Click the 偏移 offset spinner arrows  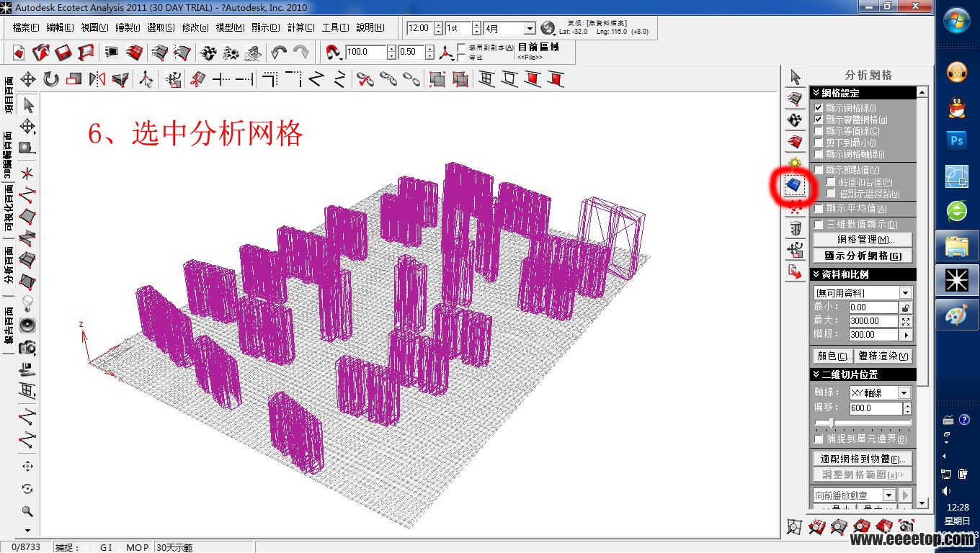[x=906, y=408]
